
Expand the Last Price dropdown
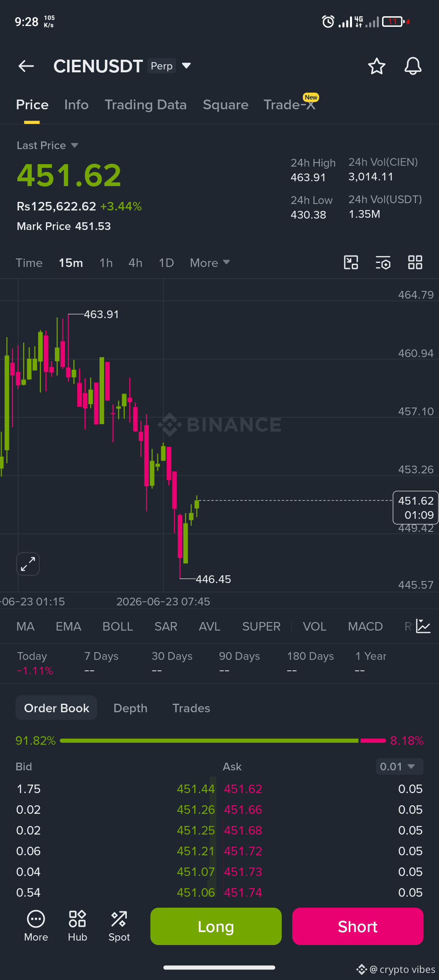48,145
